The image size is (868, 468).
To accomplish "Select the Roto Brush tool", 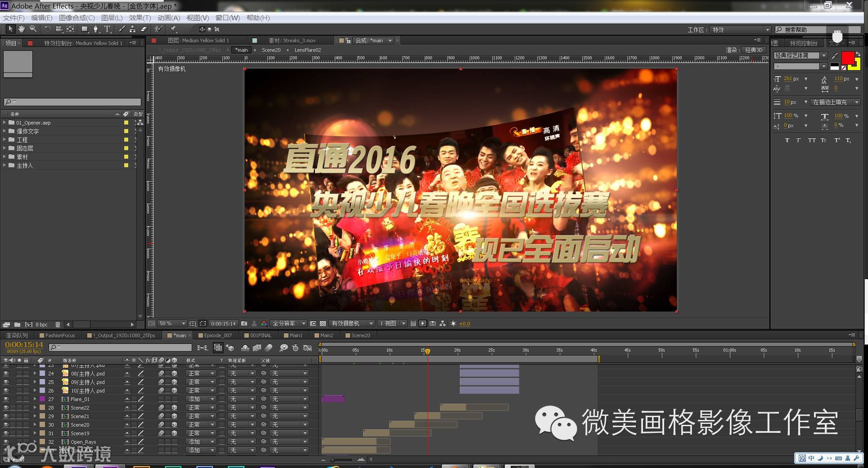I will pos(158,29).
